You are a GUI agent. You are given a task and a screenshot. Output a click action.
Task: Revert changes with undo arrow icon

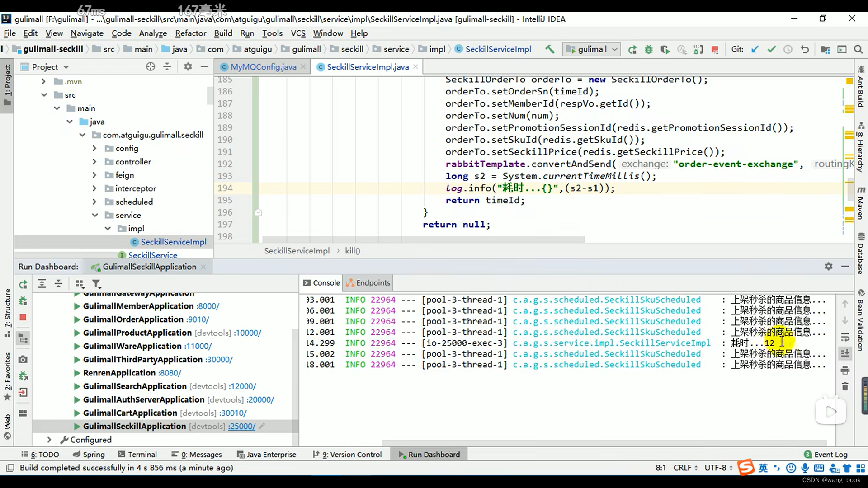tap(804, 49)
